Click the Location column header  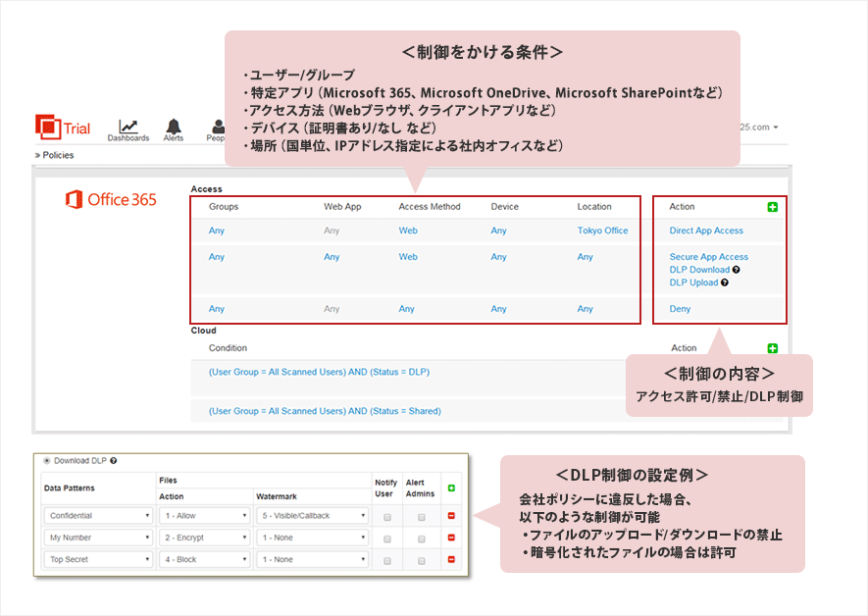click(x=594, y=206)
